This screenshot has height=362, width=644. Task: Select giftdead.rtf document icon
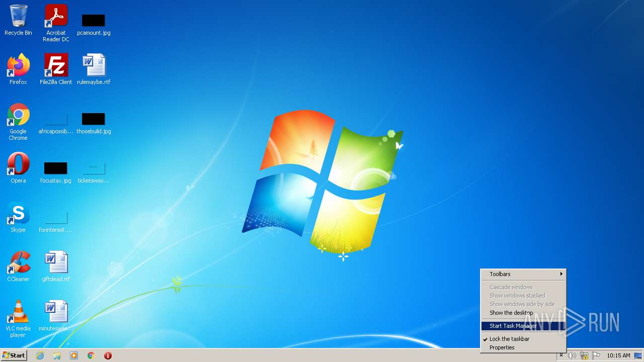56,266
